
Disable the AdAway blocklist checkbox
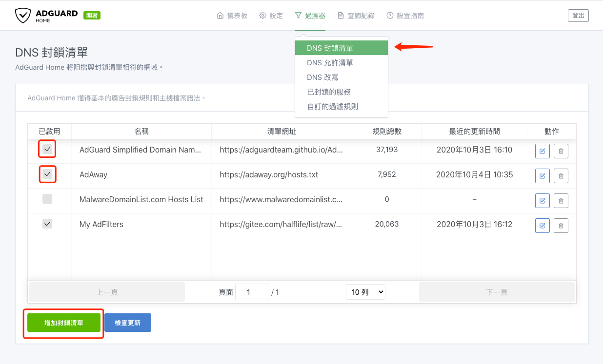47,174
